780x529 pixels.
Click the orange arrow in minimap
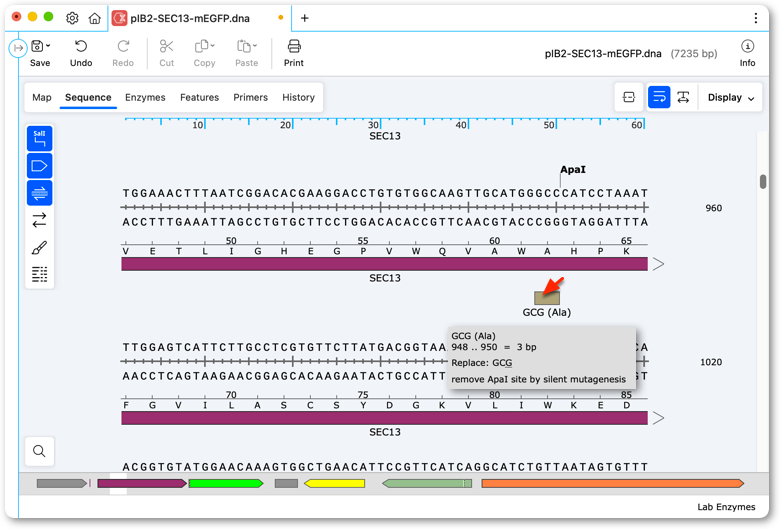click(x=613, y=483)
